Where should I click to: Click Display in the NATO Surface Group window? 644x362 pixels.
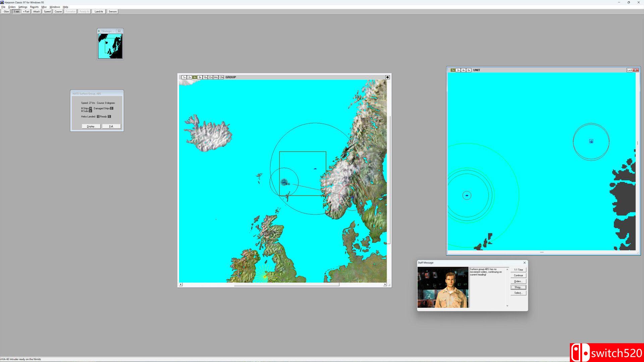pyautogui.click(x=91, y=126)
